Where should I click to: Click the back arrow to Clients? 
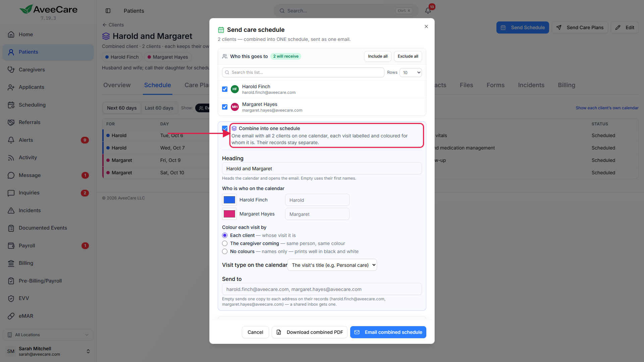pos(105,25)
